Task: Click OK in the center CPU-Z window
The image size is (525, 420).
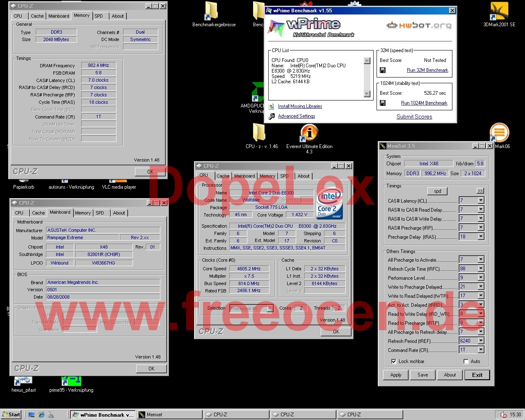Action: click(x=336, y=332)
